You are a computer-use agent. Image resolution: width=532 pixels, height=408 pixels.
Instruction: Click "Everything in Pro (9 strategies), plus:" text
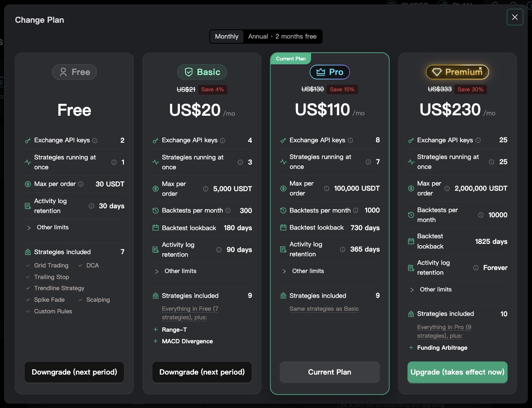tap(445, 332)
